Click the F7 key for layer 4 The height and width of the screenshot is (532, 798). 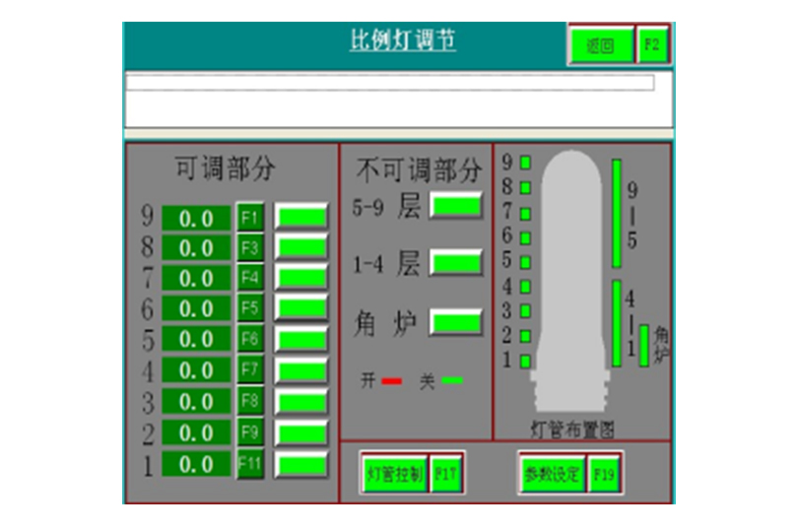point(250,369)
